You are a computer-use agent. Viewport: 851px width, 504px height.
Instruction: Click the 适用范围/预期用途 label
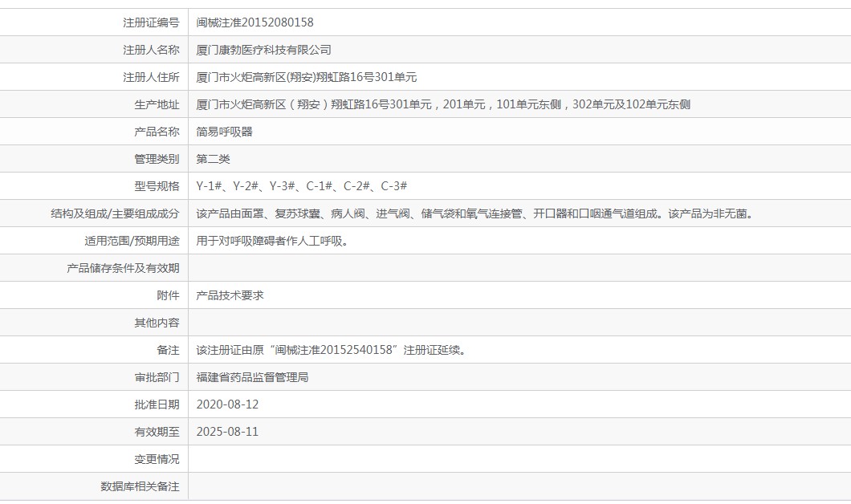point(132,241)
